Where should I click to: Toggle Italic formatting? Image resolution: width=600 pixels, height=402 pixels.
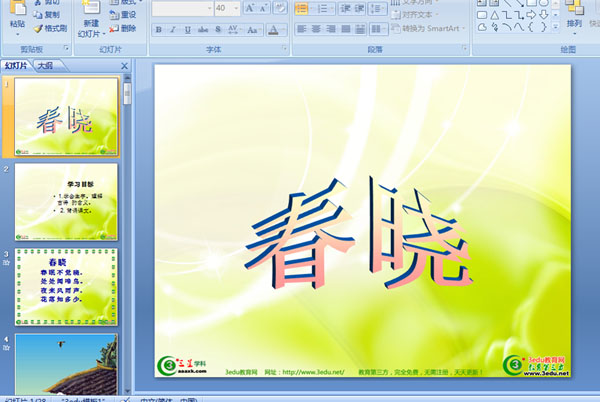pos(172,30)
